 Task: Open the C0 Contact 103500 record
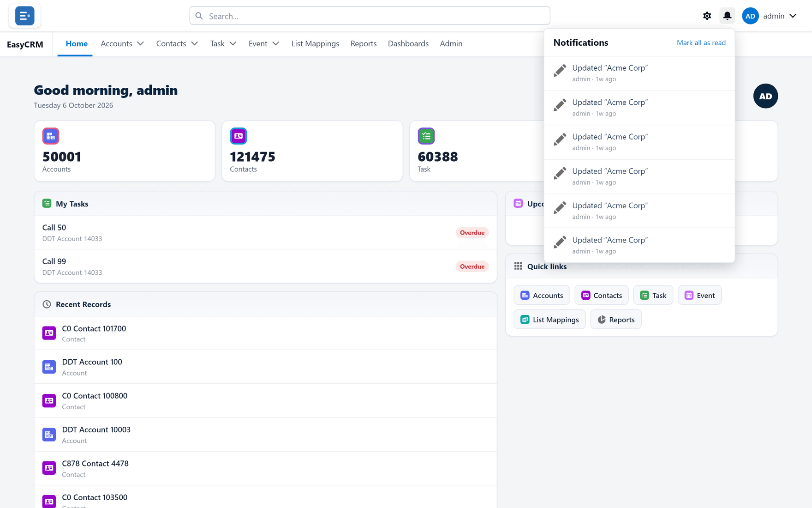pyautogui.click(x=265, y=498)
